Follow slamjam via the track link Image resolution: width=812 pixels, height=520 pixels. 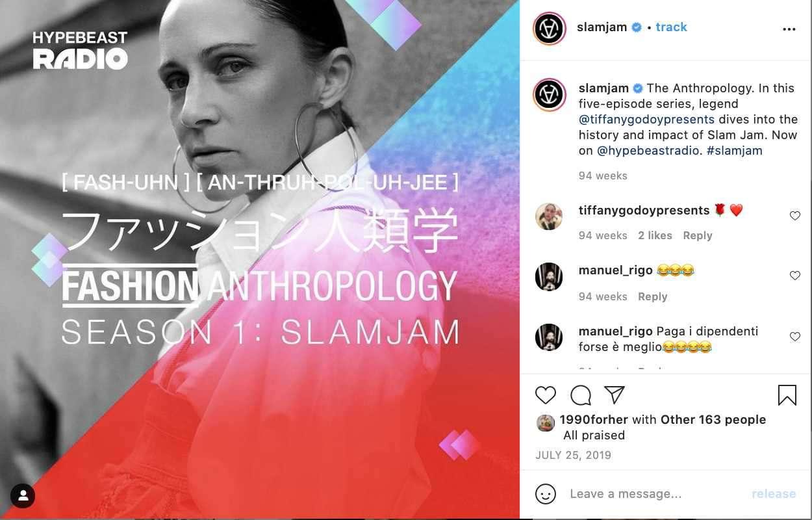(x=671, y=27)
